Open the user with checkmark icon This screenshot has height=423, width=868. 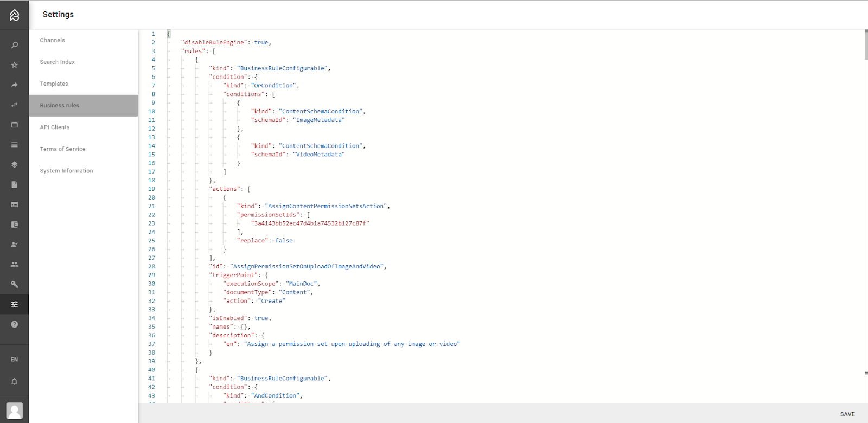point(14,245)
